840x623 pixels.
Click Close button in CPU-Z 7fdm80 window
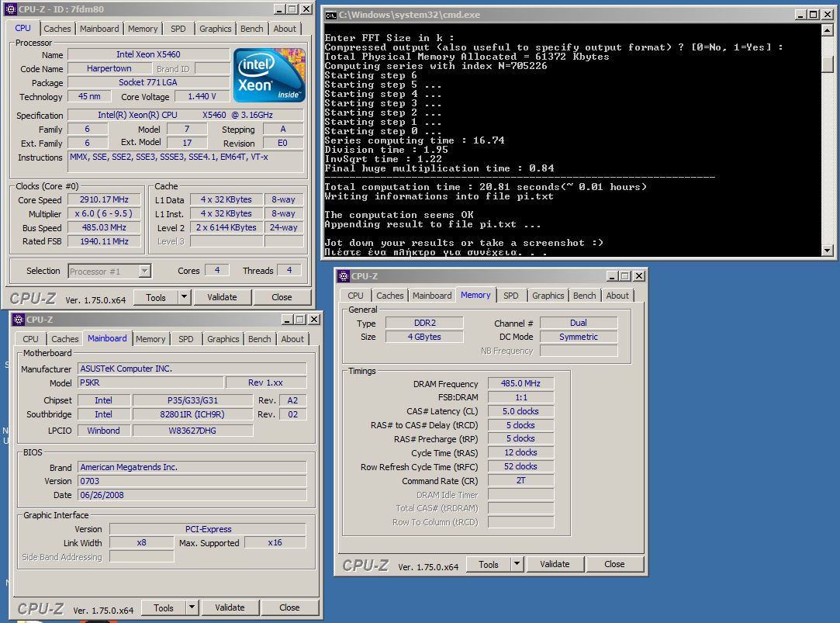pos(282,297)
